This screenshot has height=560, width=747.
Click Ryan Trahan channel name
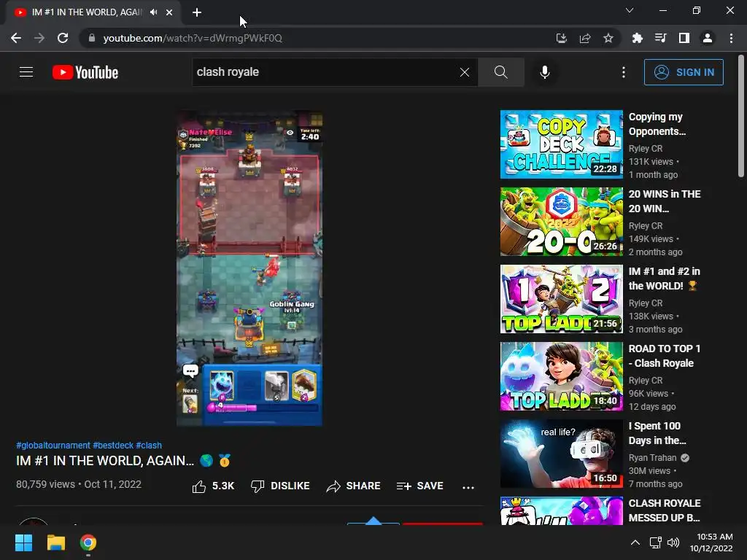(652, 458)
